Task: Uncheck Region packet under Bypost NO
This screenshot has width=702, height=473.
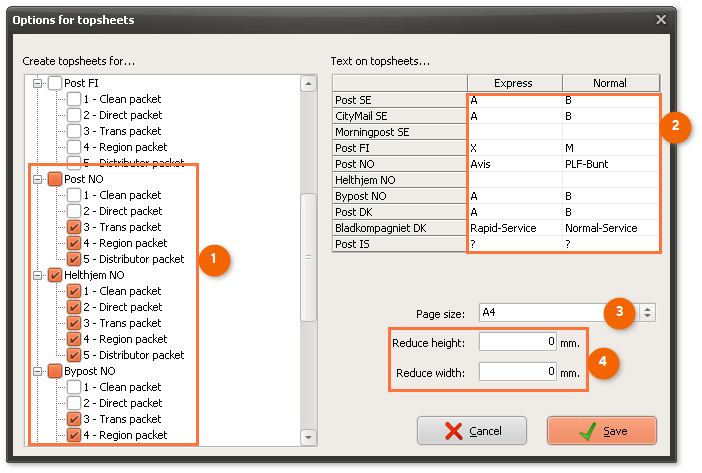Action: [74, 435]
